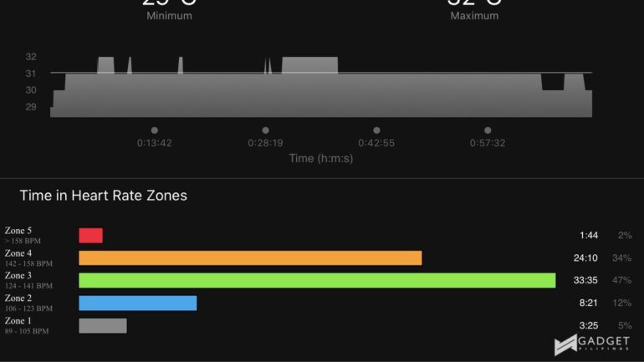Click the Time in Heart Rate Zones heading
Image resolution: width=644 pixels, height=362 pixels.
[x=104, y=196]
